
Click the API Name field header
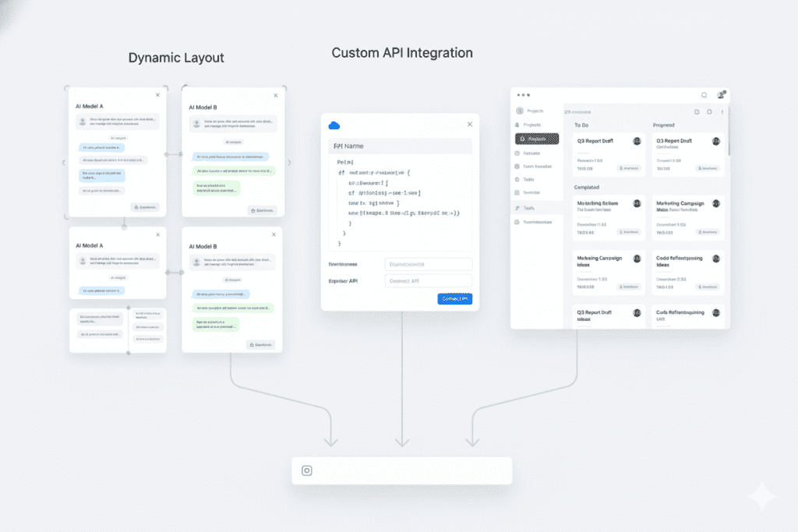click(400, 146)
